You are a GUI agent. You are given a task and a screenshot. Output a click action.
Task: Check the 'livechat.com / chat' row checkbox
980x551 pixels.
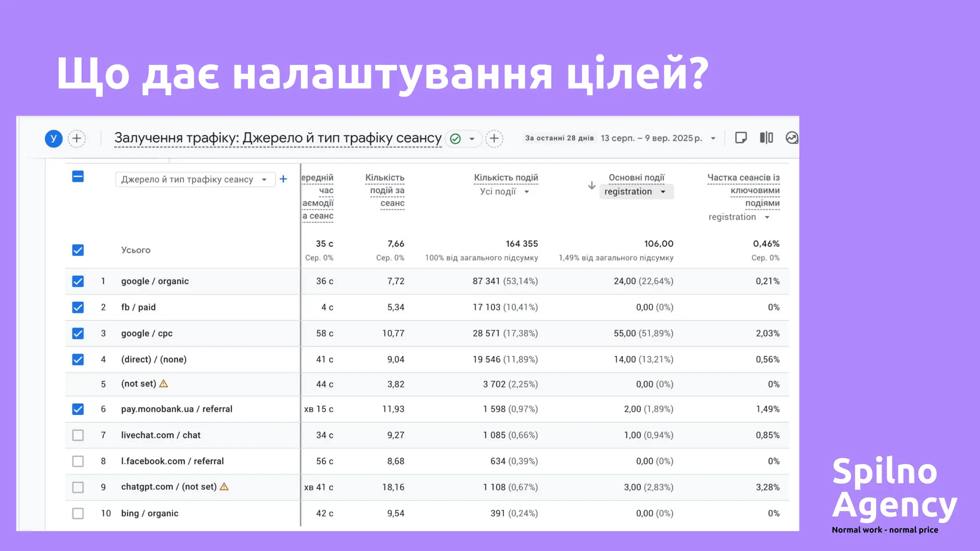pyautogui.click(x=78, y=435)
